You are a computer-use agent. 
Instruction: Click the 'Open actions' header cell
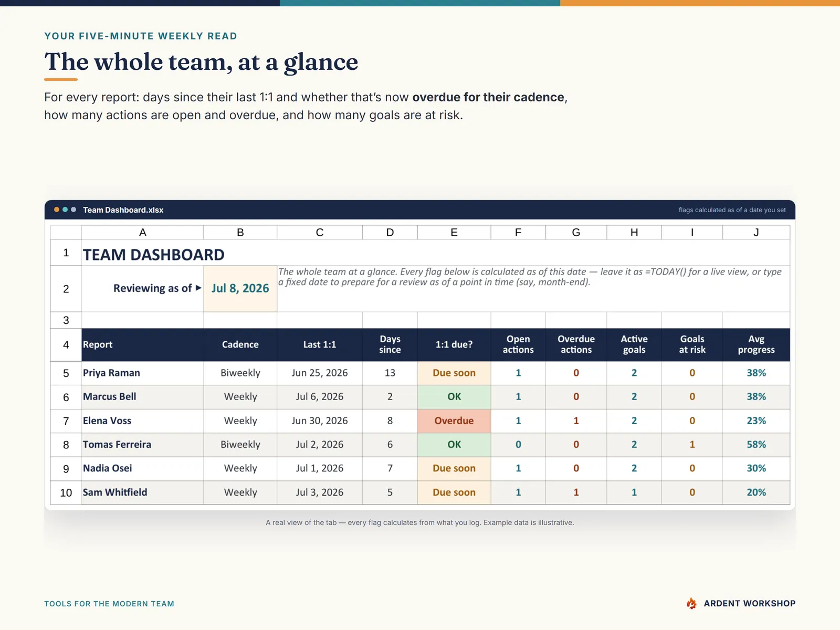click(x=518, y=345)
